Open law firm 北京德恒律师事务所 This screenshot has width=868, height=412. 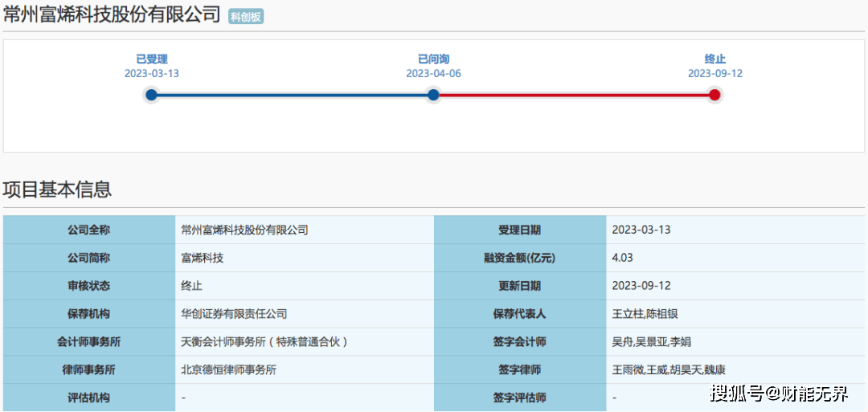point(229,370)
